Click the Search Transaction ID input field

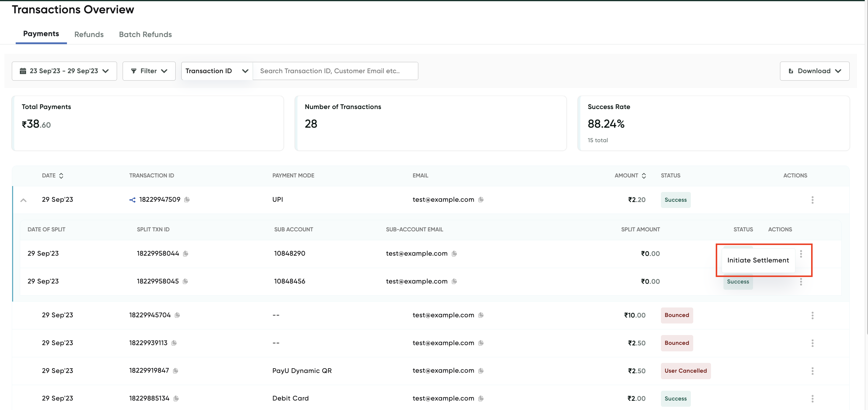(x=335, y=71)
